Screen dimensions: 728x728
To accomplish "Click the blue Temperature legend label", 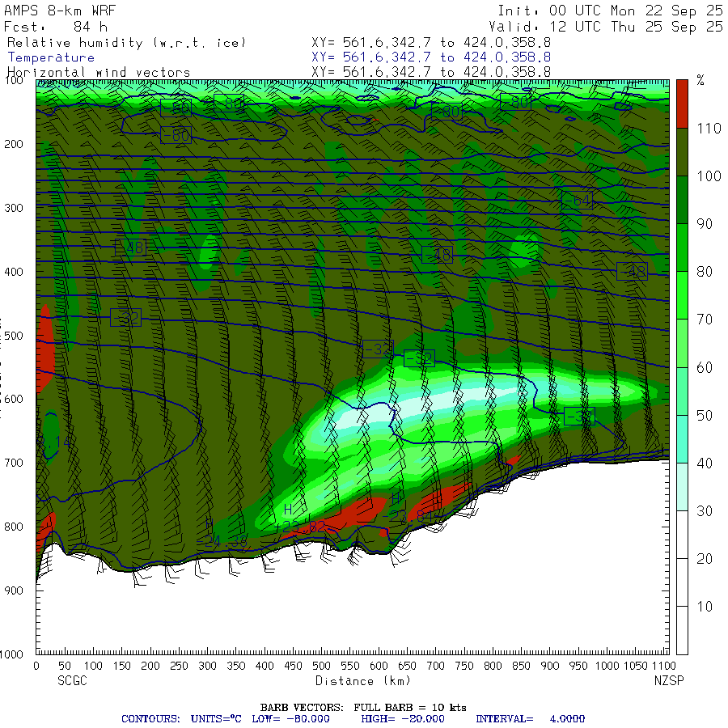I will click(x=50, y=57).
